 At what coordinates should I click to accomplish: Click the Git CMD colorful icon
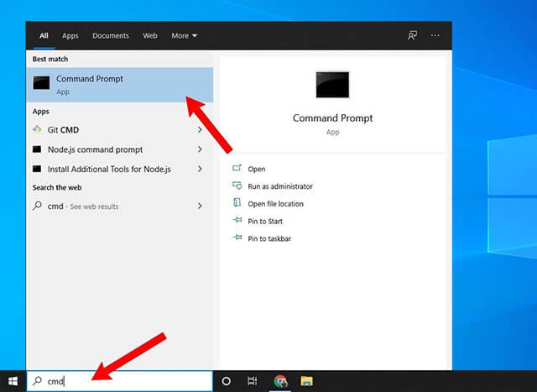click(x=37, y=129)
